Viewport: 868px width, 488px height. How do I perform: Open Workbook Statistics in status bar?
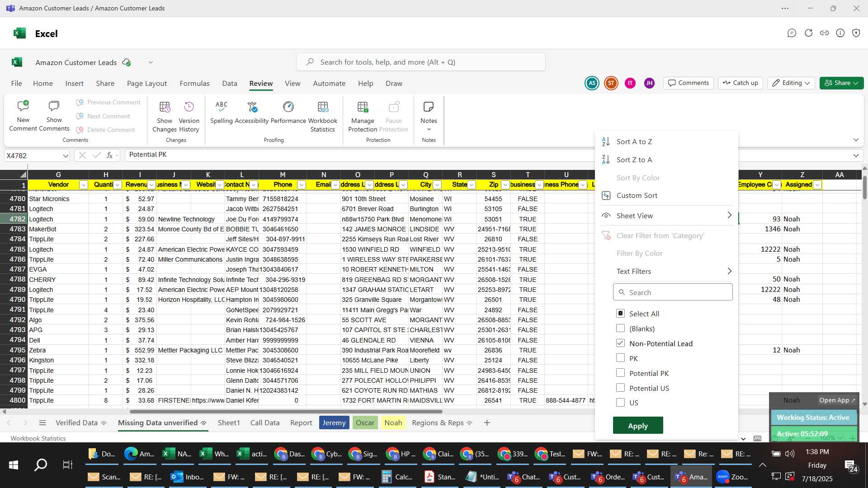click(x=38, y=438)
